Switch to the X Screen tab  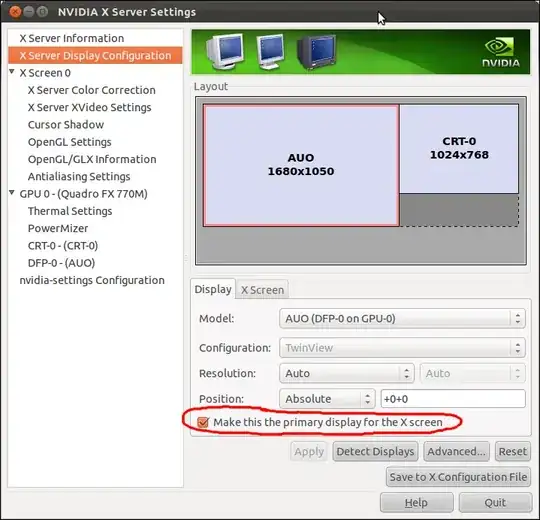(x=262, y=290)
